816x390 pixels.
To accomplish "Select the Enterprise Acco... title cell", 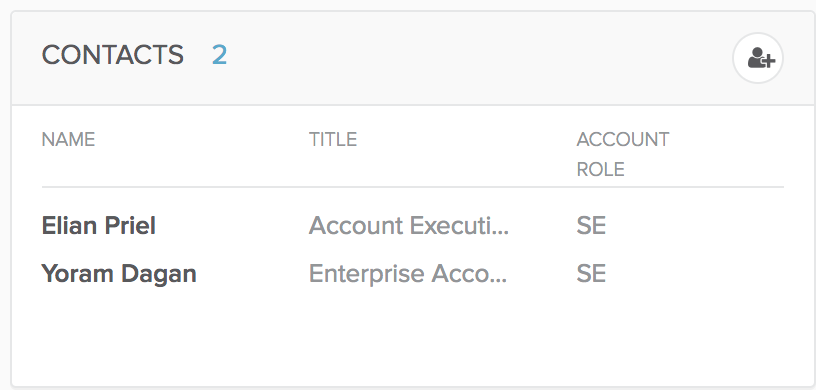I will point(407,274).
